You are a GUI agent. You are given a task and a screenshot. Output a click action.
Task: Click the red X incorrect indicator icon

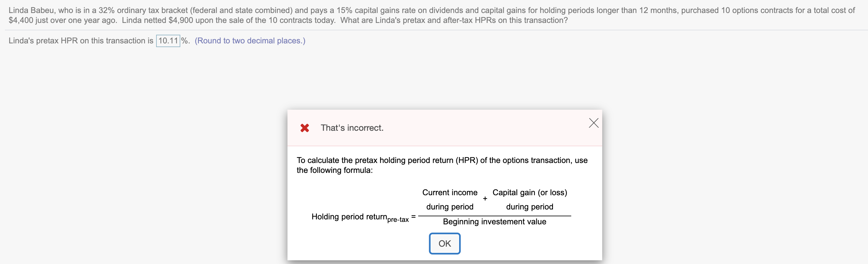304,128
